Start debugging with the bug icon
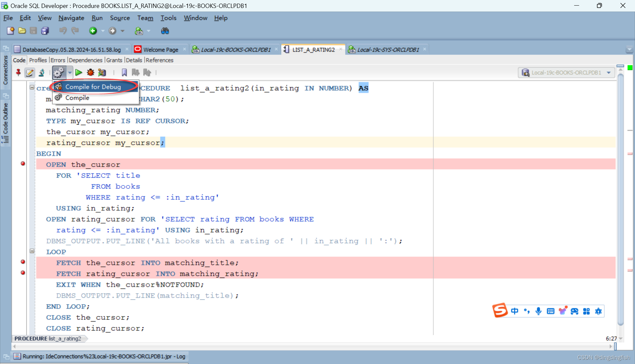The image size is (635, 364). tap(90, 72)
